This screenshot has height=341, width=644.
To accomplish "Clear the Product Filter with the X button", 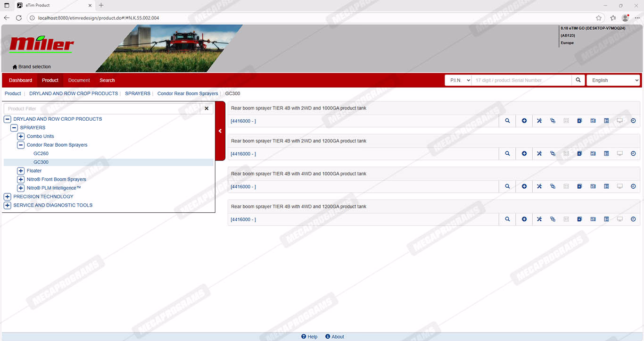I will click(x=206, y=108).
